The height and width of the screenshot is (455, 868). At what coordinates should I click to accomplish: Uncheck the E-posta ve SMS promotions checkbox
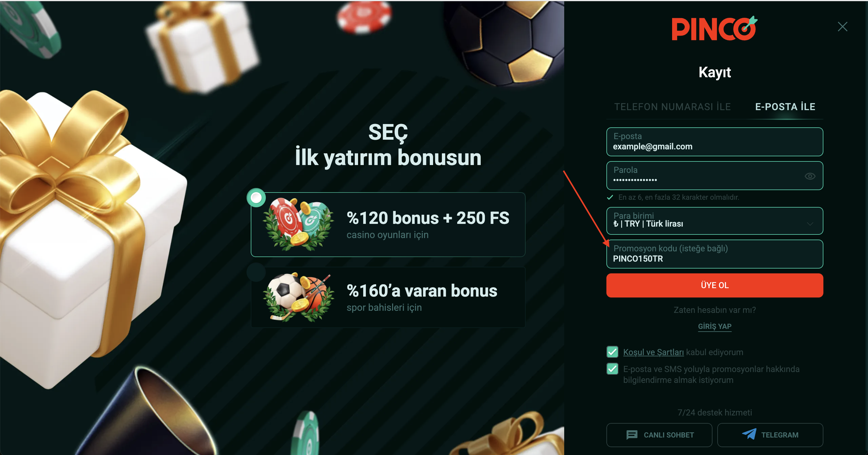[x=612, y=369]
